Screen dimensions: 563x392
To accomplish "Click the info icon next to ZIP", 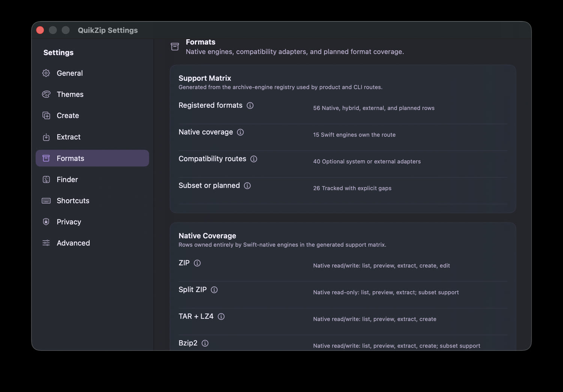I will [197, 263].
